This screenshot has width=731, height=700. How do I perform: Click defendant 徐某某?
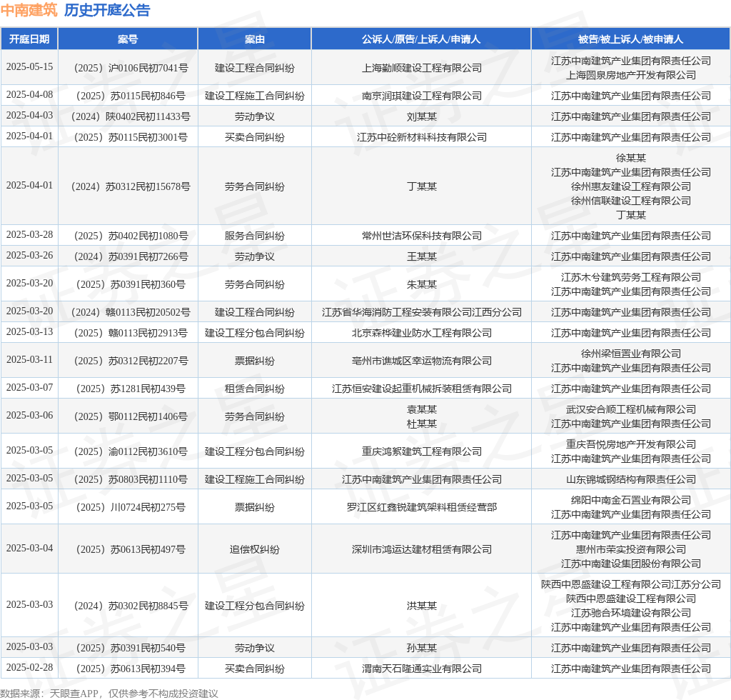[631, 158]
